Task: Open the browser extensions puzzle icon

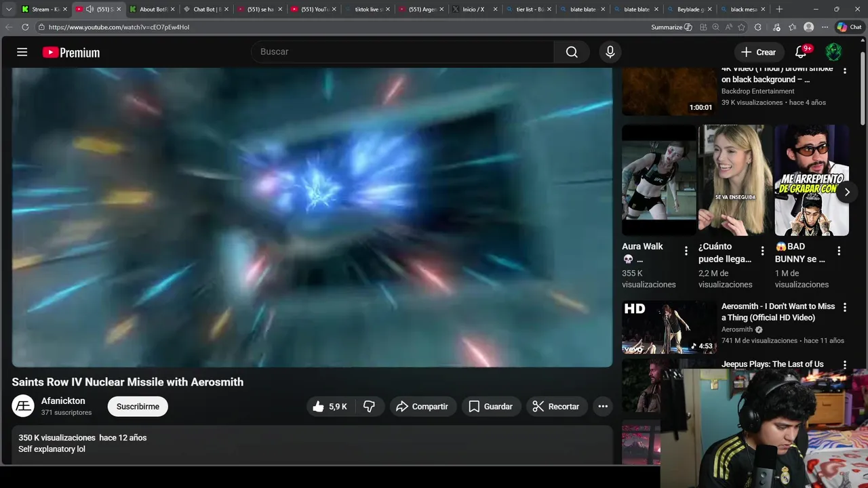Action: tap(758, 27)
